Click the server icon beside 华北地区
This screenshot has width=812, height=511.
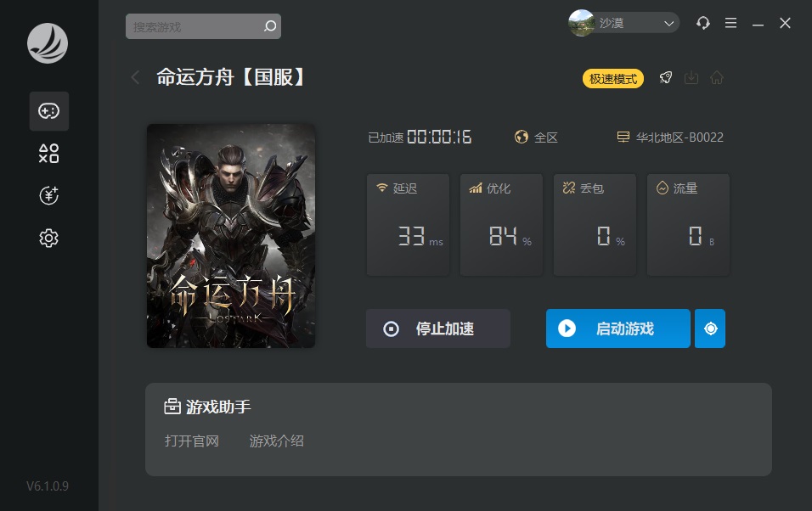(x=623, y=137)
